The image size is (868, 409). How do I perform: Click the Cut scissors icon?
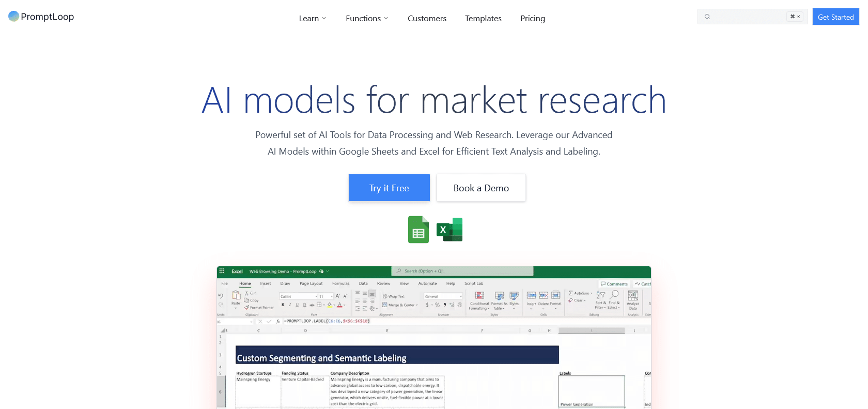[x=247, y=293]
